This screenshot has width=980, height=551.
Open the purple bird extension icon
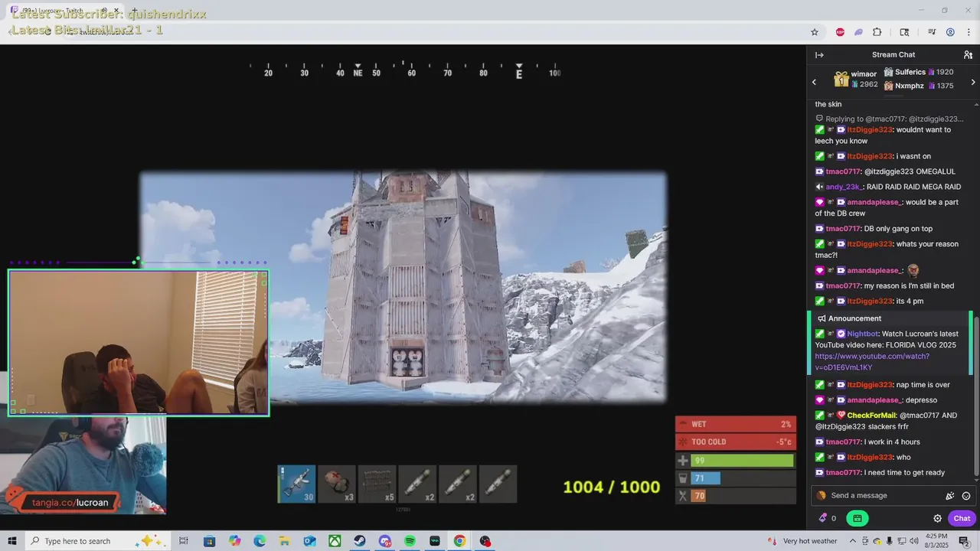858,32
